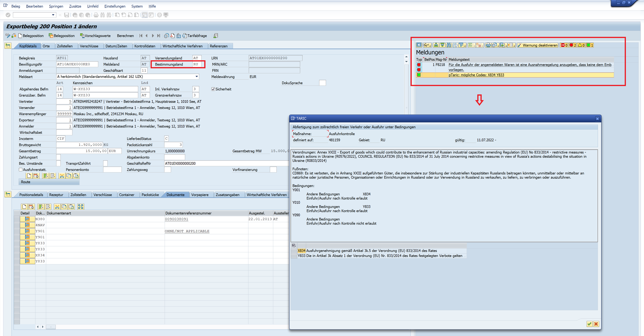
Task: Toggle the Bes. Umstände checkbox
Action: pos(58,164)
